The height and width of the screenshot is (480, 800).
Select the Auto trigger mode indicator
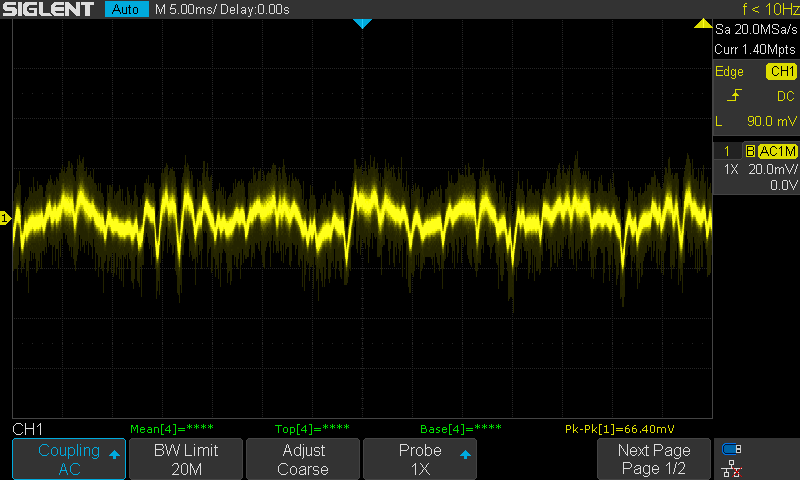126,9
